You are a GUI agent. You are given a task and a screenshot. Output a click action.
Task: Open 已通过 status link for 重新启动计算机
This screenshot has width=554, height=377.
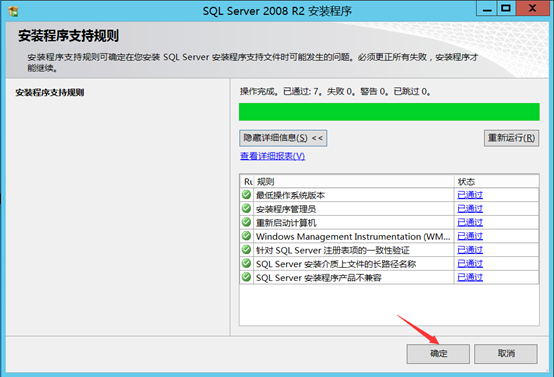coord(470,223)
